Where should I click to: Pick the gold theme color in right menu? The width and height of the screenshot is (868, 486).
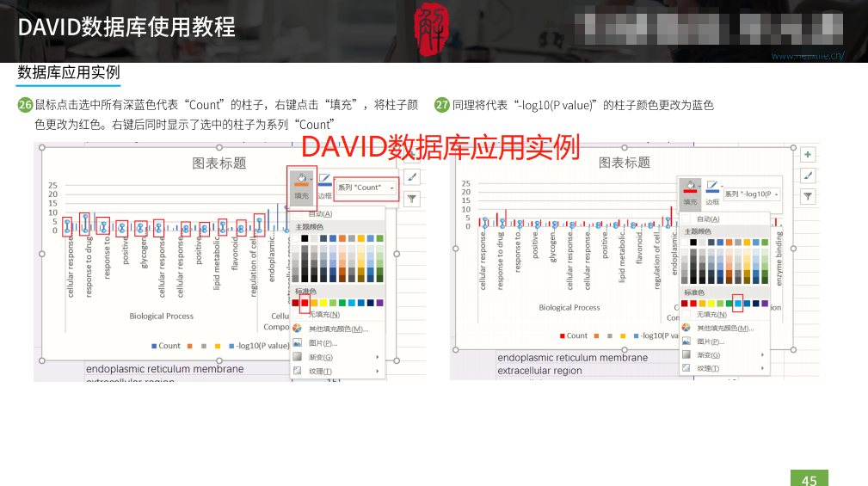[x=747, y=243]
